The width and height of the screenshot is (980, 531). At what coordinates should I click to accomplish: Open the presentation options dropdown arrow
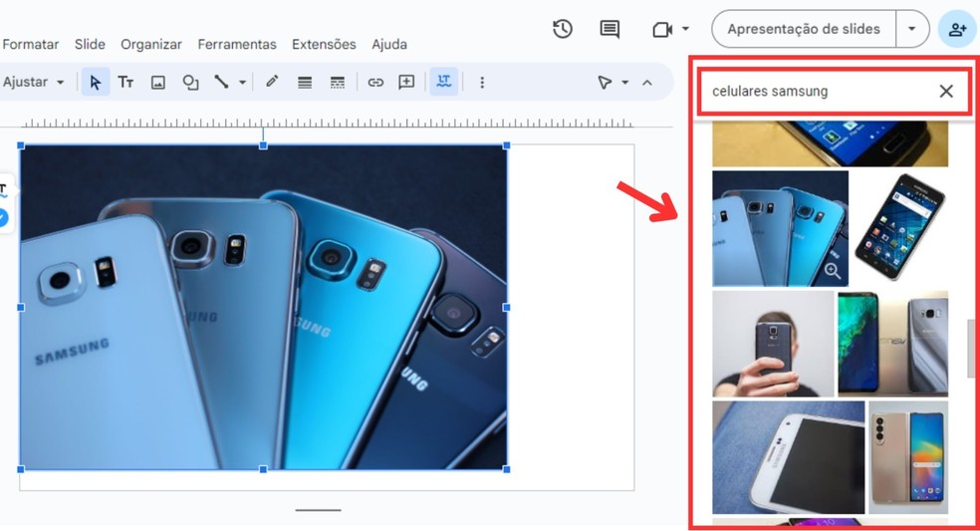pos(912,29)
